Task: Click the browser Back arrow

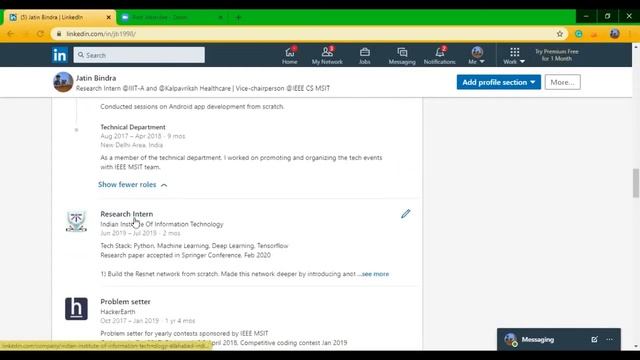Action: coord(11,34)
